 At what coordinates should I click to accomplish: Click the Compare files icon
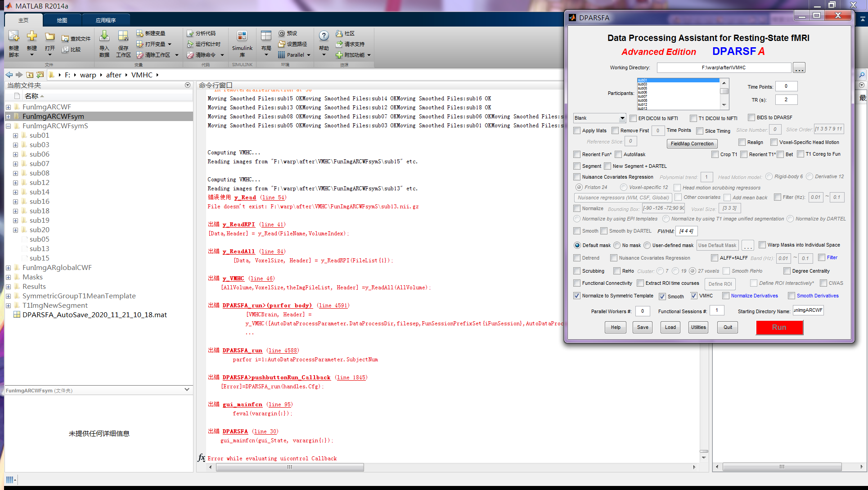65,49
